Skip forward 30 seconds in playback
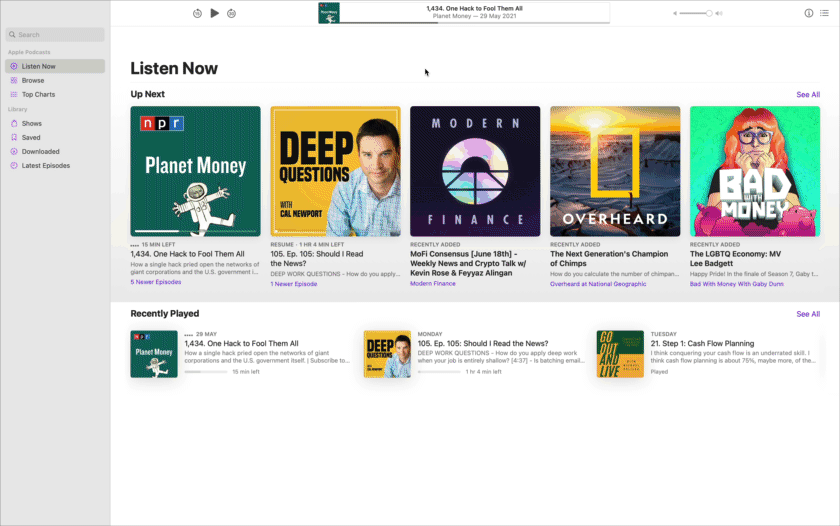Screen dimensions: 840x526 coord(231,13)
